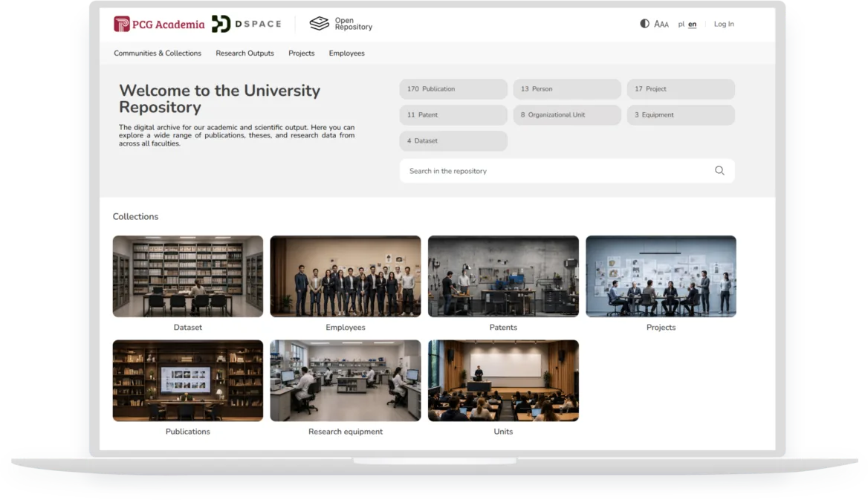Select the 3 Equipment counter button
Image resolution: width=868 pixels, height=500 pixels.
(681, 114)
